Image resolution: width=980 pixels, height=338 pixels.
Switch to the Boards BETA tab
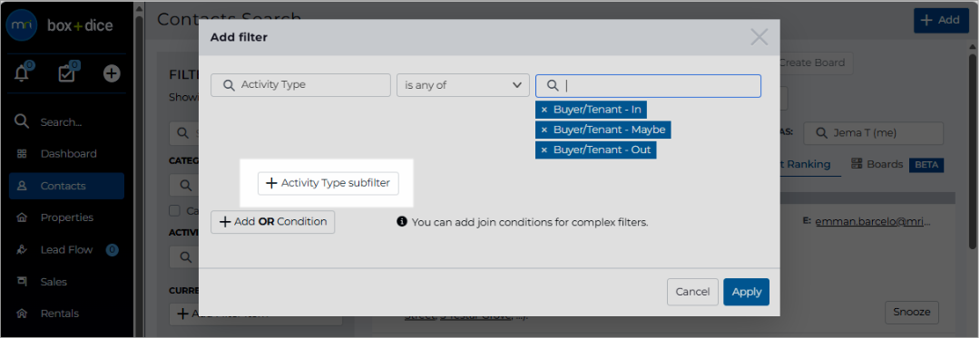(897, 165)
